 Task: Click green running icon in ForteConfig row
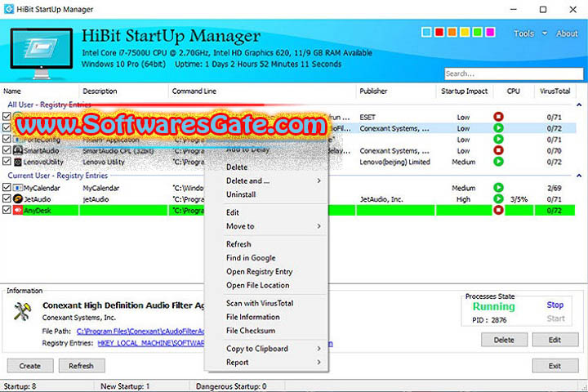[x=498, y=139]
